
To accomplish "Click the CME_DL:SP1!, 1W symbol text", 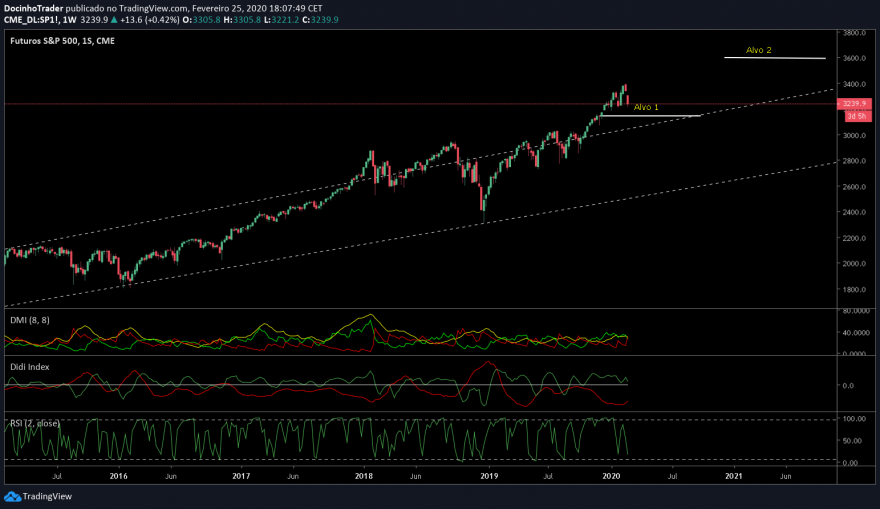I will (40, 20).
